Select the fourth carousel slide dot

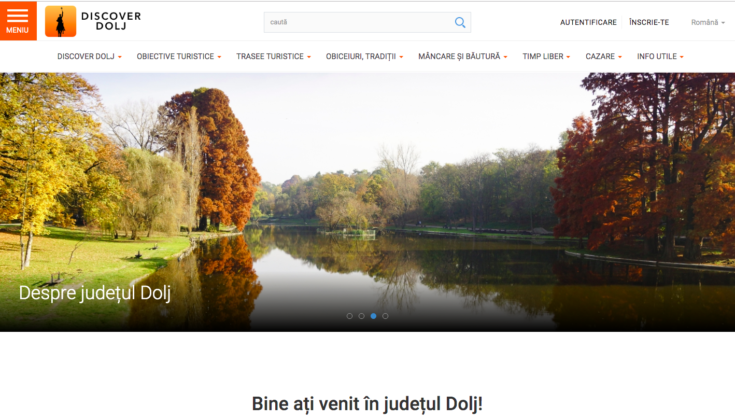(x=385, y=316)
